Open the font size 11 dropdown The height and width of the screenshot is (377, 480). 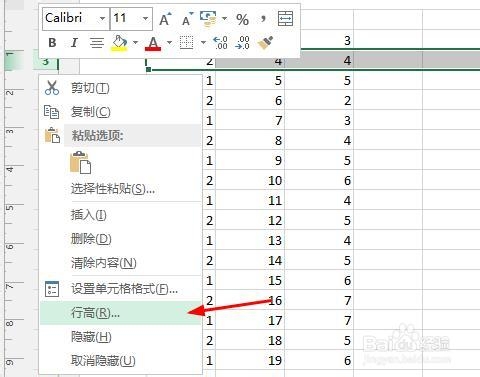tap(145, 18)
